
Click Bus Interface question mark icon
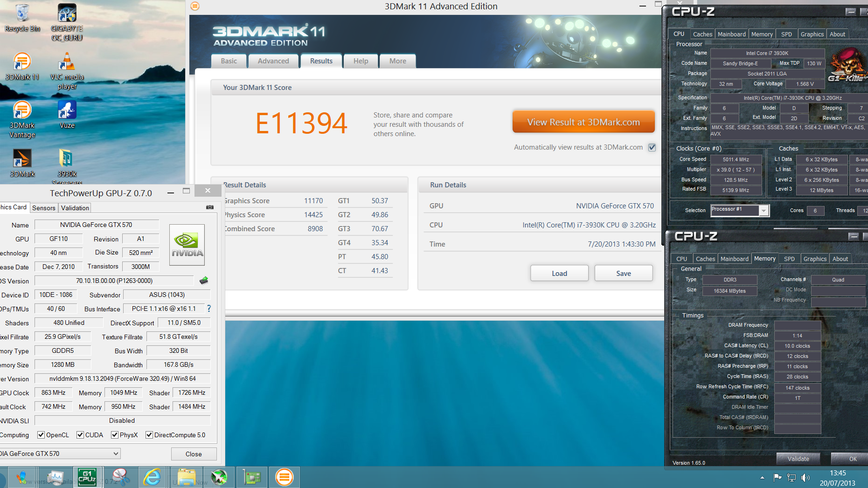pyautogui.click(x=209, y=309)
